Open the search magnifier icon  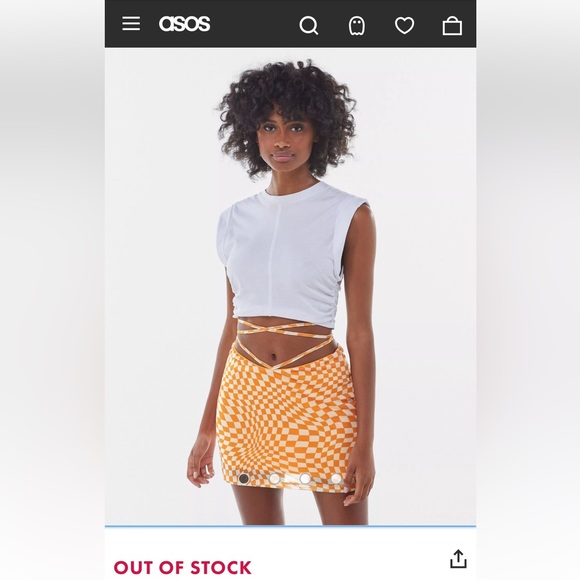point(308,26)
